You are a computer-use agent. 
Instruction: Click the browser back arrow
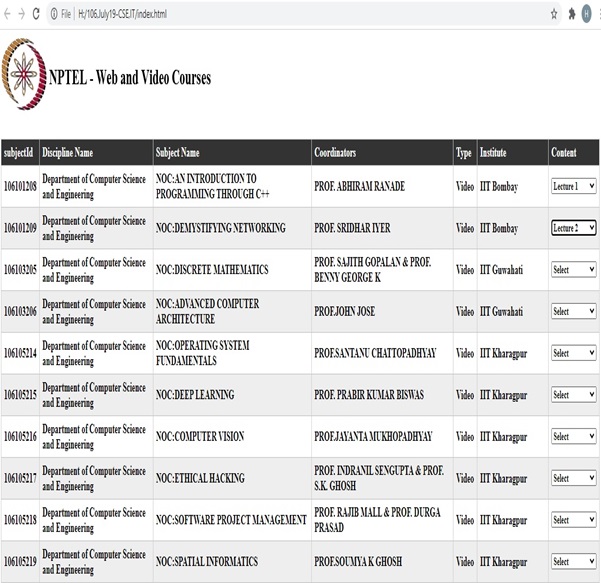click(x=8, y=14)
